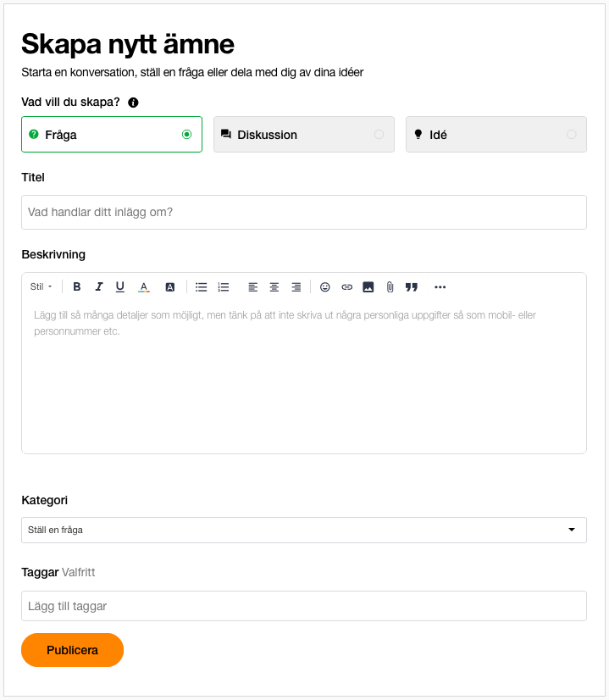The image size is (609, 700).
Task: Center align the text
Action: pyautogui.click(x=274, y=287)
